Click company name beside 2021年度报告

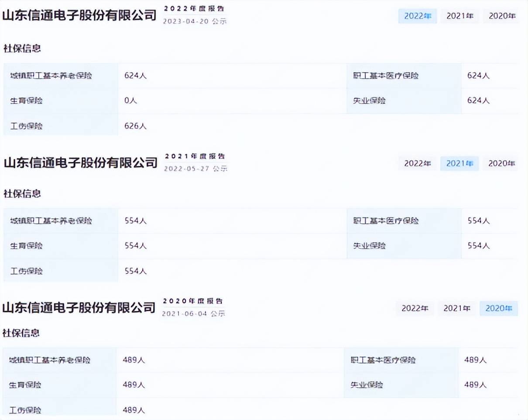[81, 163]
